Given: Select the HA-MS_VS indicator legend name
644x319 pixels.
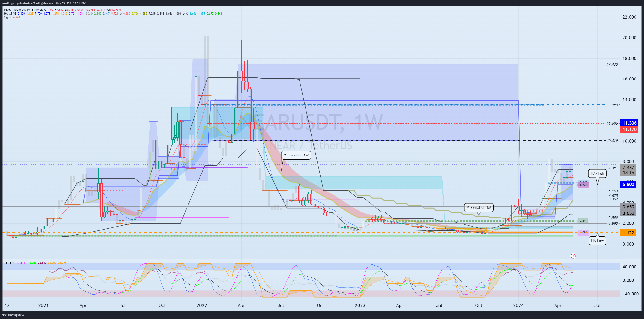Looking at the screenshot, I should click(10, 14).
